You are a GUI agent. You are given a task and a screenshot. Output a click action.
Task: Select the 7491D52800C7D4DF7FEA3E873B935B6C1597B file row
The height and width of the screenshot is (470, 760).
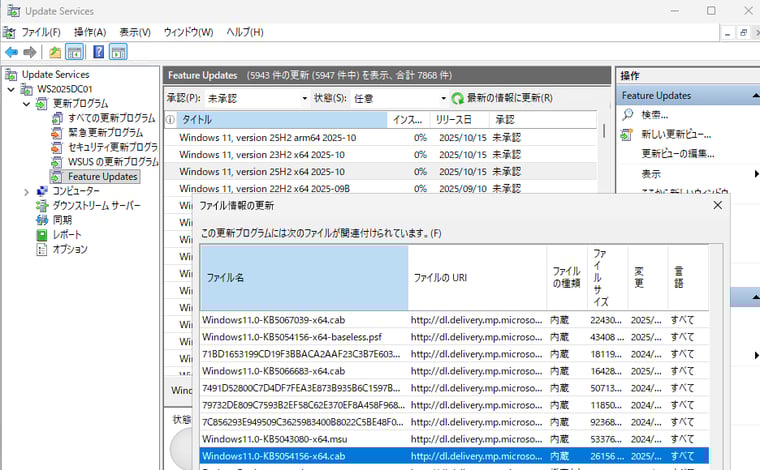[x=454, y=388]
